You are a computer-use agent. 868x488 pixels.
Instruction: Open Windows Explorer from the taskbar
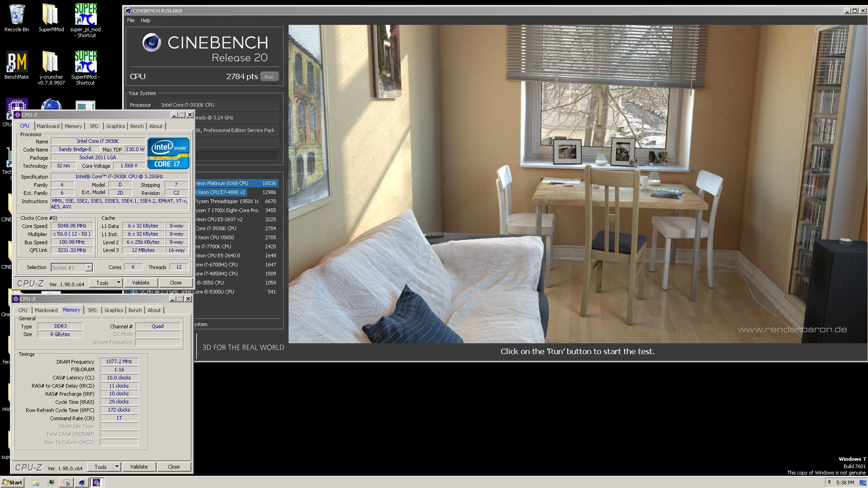click(x=36, y=483)
